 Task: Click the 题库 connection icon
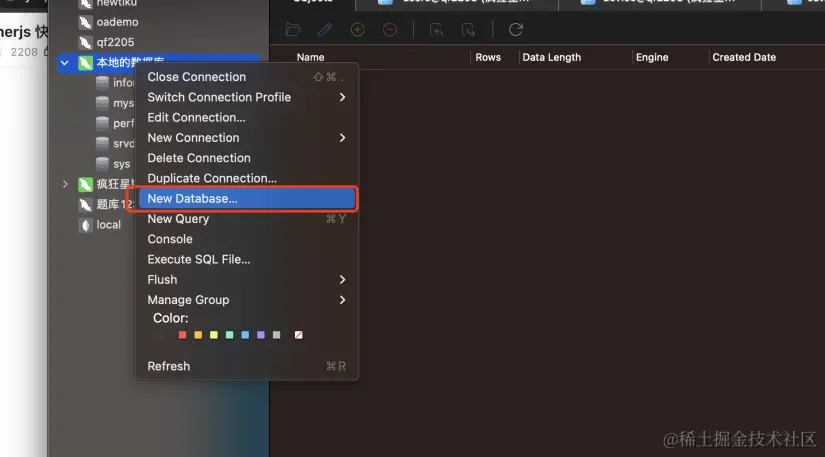pyautogui.click(x=85, y=205)
